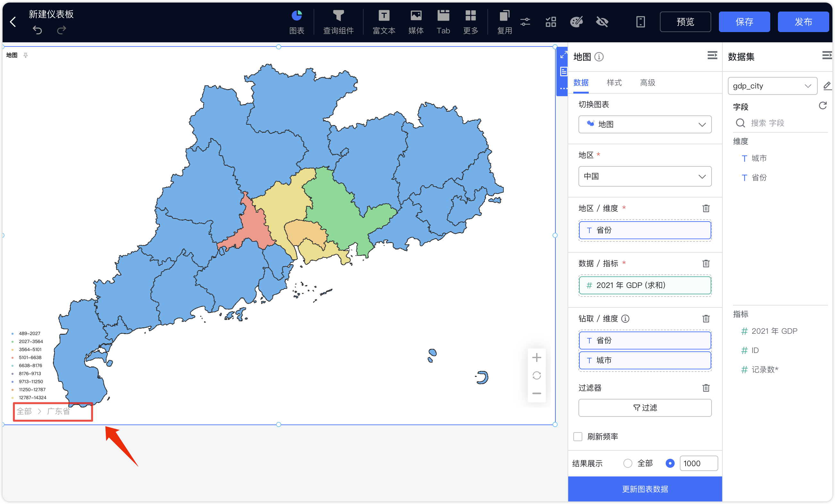
Task: Open the 地区 中国 dropdown
Action: (645, 176)
